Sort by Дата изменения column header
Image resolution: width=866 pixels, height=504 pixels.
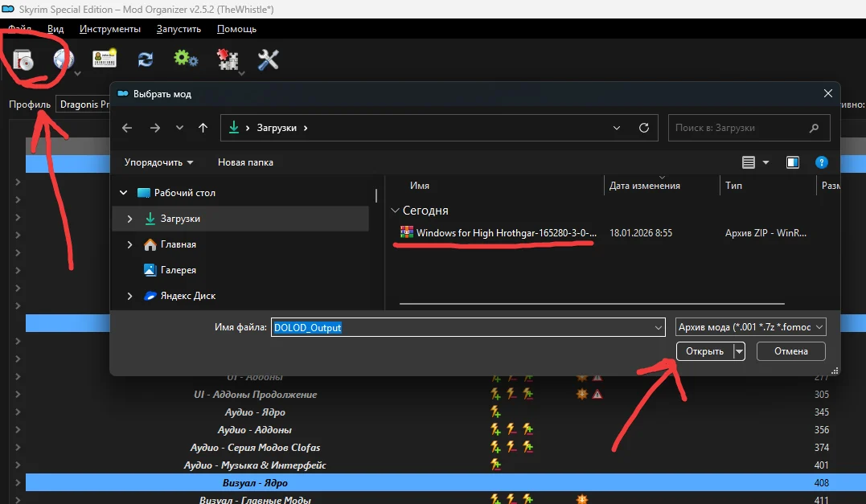(645, 186)
